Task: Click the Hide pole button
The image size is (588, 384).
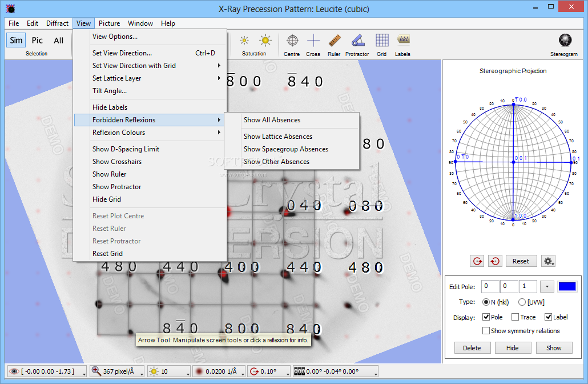Action: pos(513,348)
